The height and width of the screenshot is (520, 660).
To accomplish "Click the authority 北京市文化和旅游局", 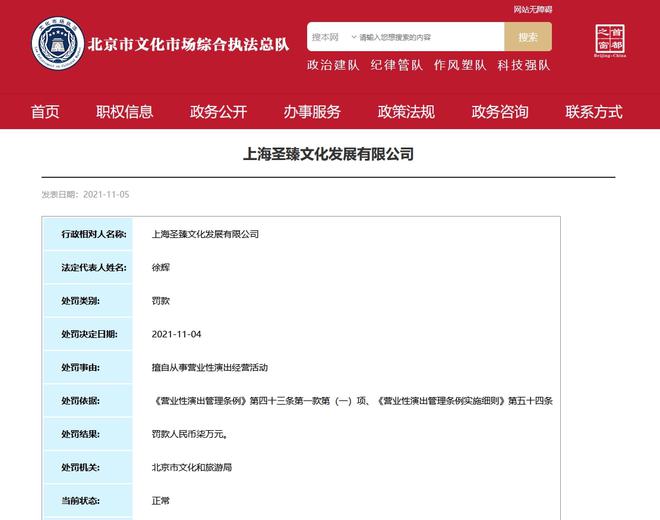I will click(x=192, y=467).
